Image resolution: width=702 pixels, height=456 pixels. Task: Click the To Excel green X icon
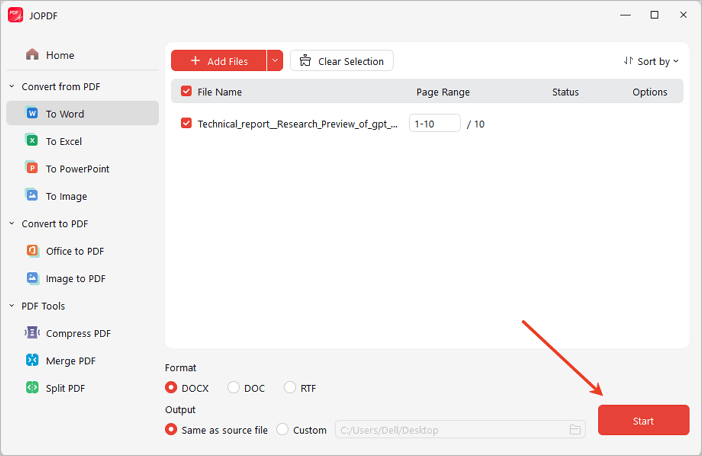(32, 141)
